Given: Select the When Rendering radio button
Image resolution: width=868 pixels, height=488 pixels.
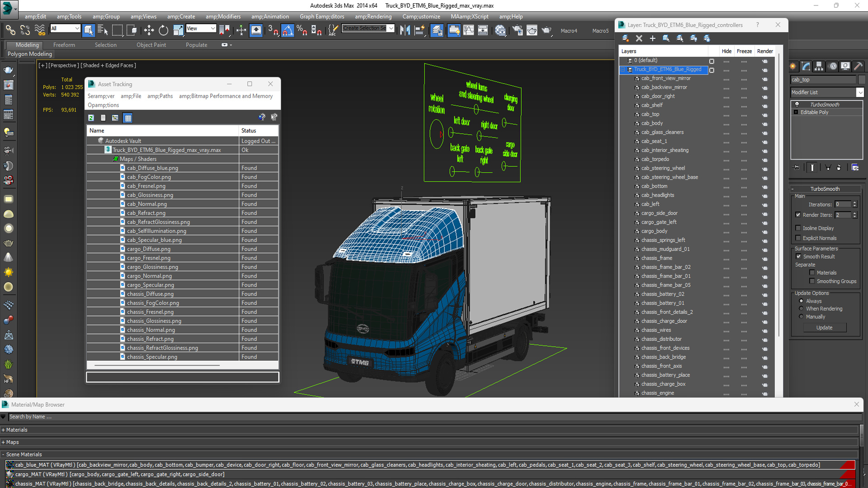Looking at the screenshot, I should (x=801, y=309).
